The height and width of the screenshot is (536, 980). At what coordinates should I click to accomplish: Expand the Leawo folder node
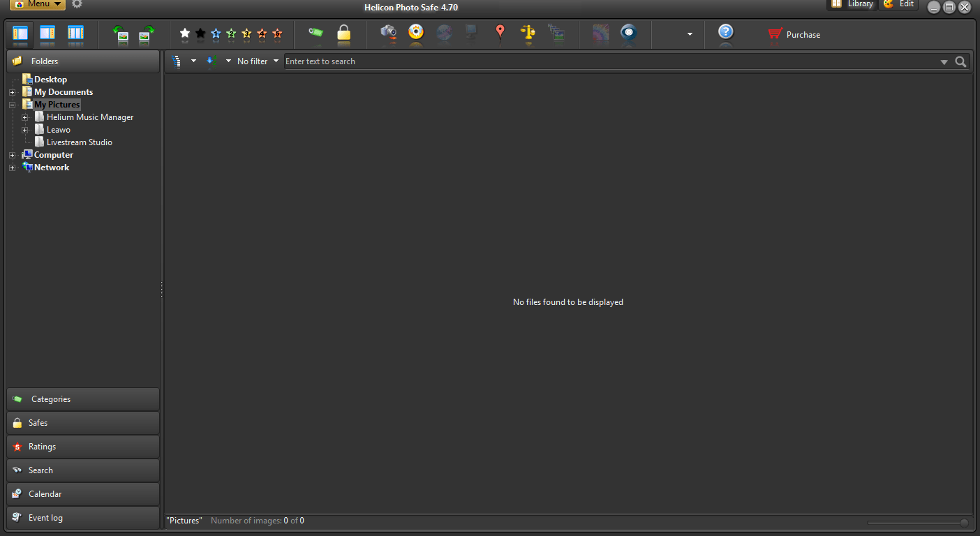click(x=24, y=130)
